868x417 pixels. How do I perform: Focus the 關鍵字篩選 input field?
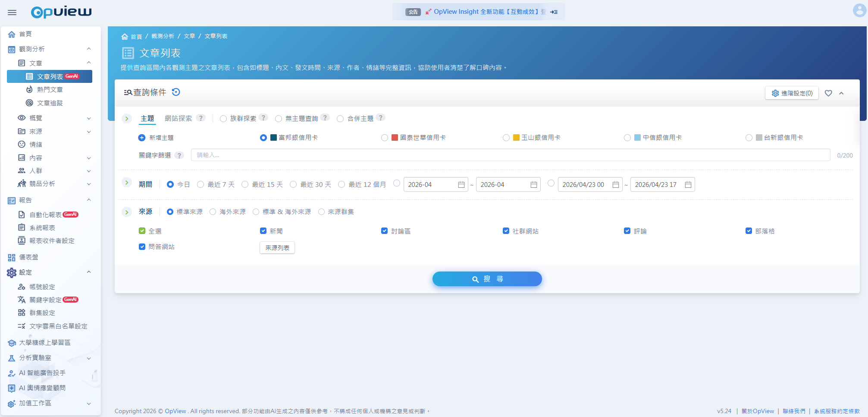pyautogui.click(x=511, y=155)
